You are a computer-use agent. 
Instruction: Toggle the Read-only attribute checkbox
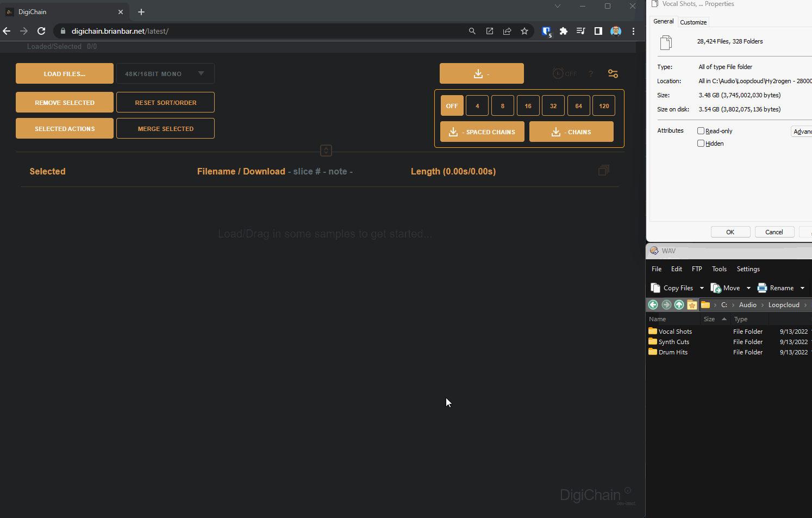[701, 131]
